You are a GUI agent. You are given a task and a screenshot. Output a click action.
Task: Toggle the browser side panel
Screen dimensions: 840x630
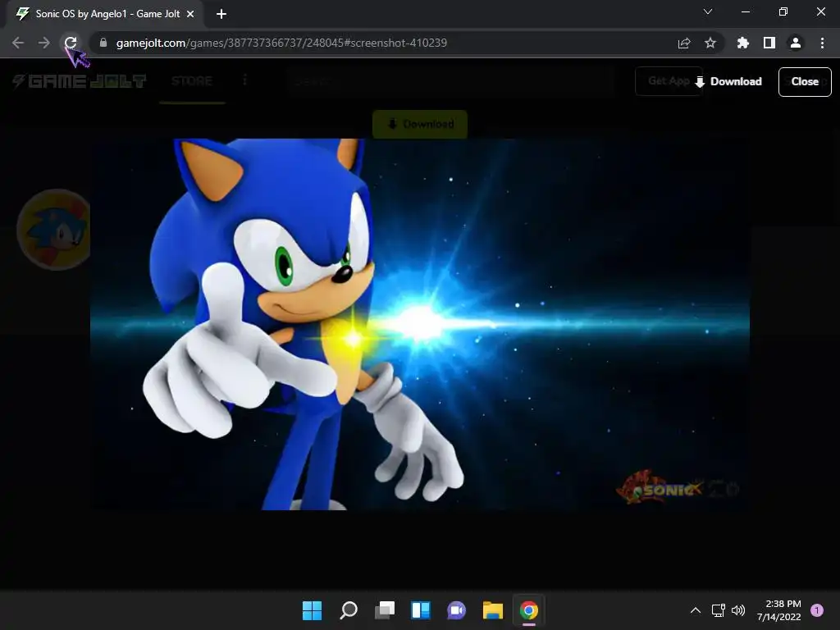tap(769, 43)
